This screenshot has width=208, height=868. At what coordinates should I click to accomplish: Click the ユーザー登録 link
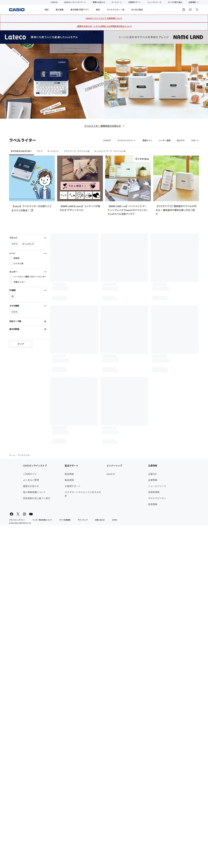click(x=165, y=141)
